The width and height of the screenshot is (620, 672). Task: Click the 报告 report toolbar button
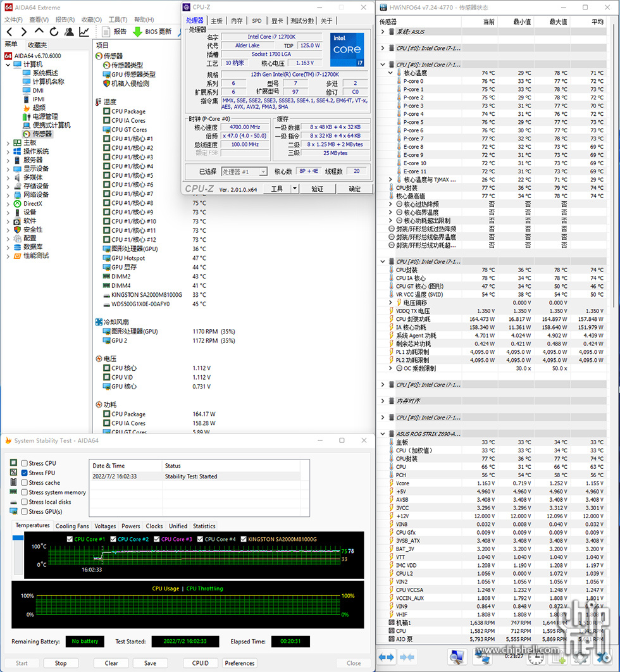[x=115, y=31]
